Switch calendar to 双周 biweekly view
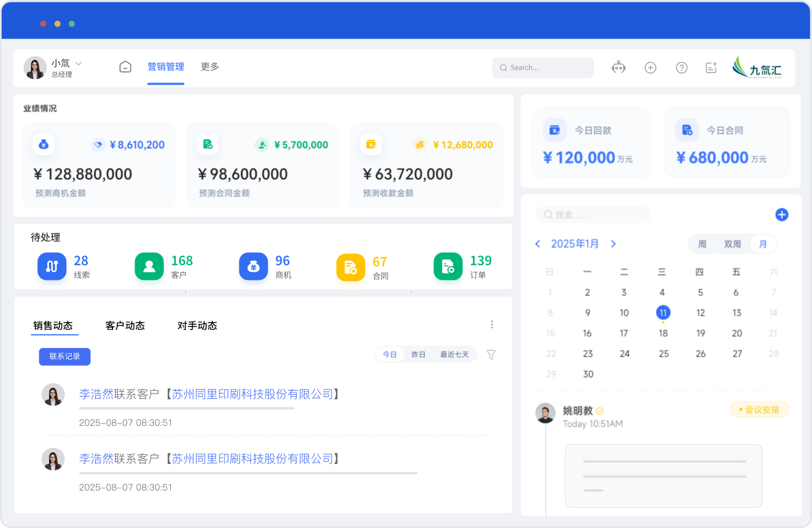Screen dimensions: 812x528 click(732, 244)
